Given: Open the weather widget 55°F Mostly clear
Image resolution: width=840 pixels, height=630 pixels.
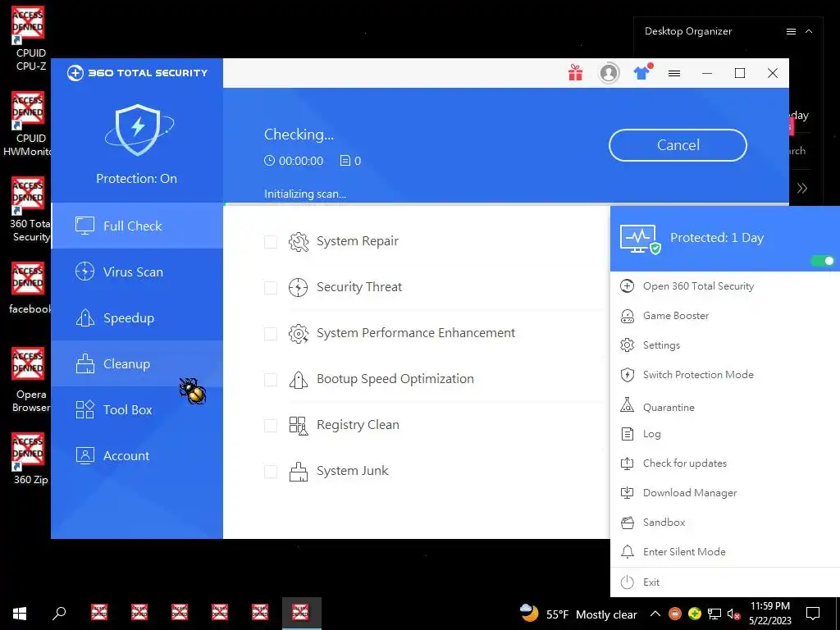Looking at the screenshot, I should 578,614.
